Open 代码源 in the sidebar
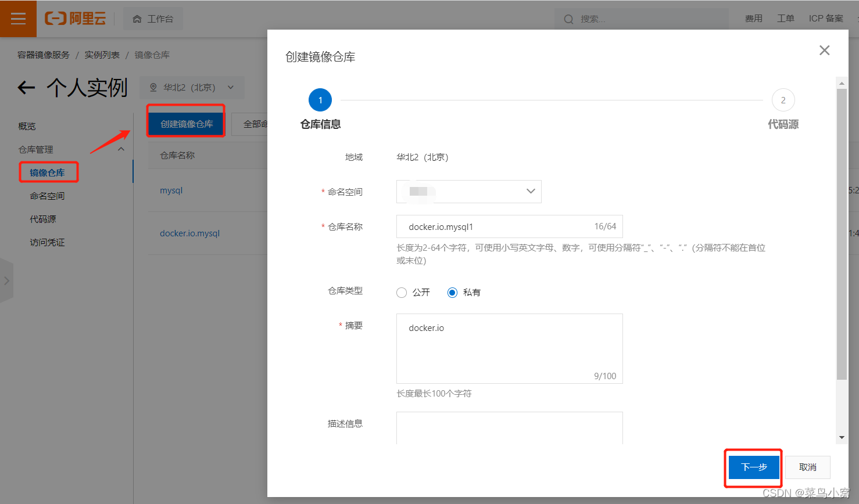Viewport: 859px width, 504px height. pyautogui.click(x=43, y=219)
